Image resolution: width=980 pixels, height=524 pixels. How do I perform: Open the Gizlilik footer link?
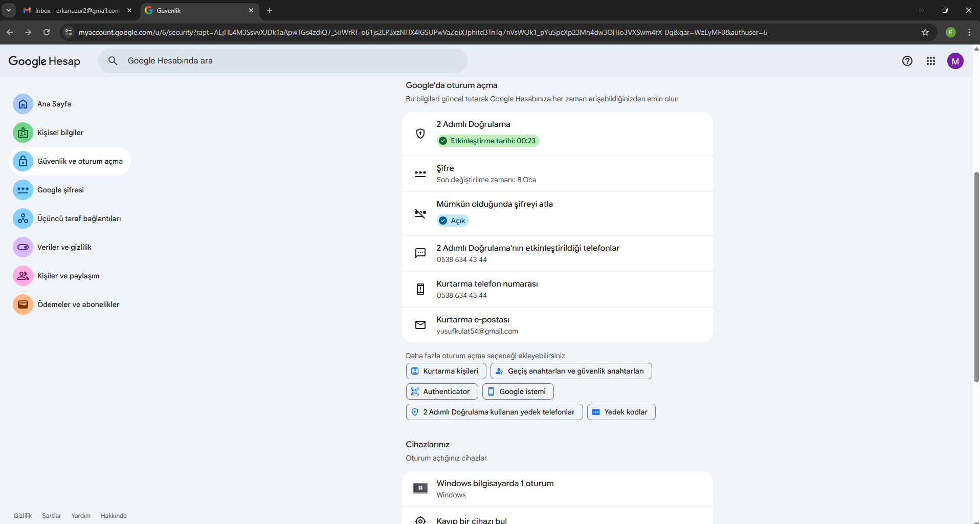point(23,516)
